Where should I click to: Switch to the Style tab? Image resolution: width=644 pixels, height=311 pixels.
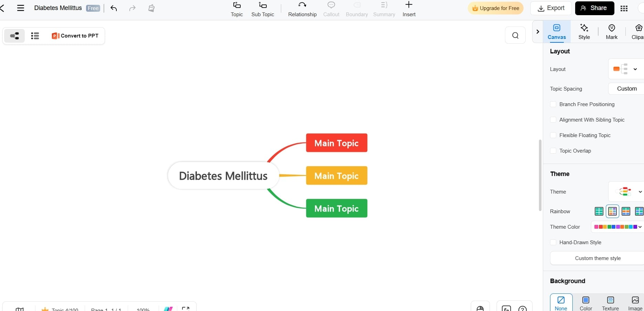coord(584,32)
